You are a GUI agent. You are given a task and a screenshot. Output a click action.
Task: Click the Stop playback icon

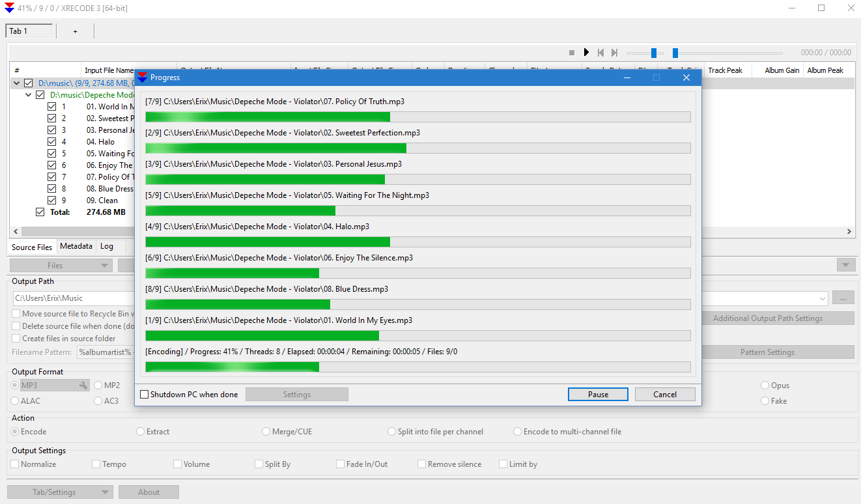pyautogui.click(x=571, y=52)
